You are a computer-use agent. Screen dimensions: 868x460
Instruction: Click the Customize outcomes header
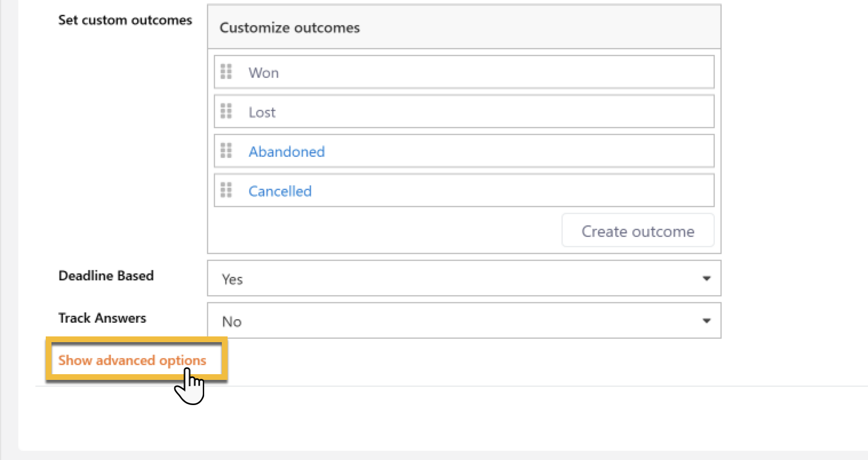point(289,27)
